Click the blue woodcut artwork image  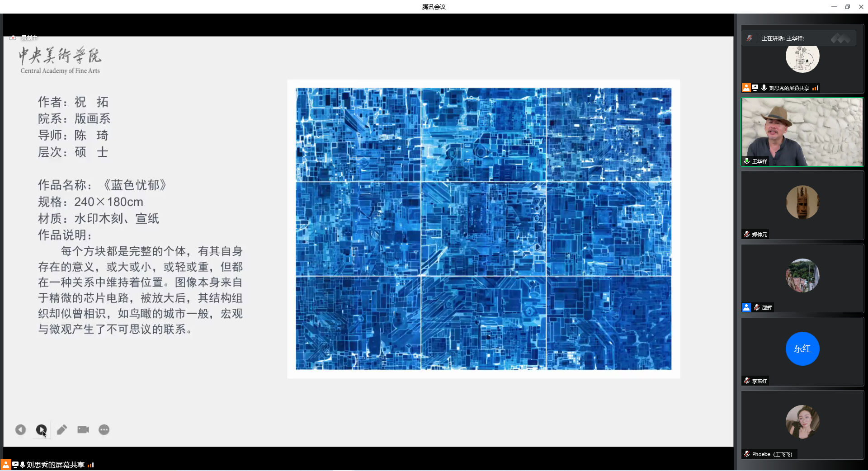coord(483,229)
